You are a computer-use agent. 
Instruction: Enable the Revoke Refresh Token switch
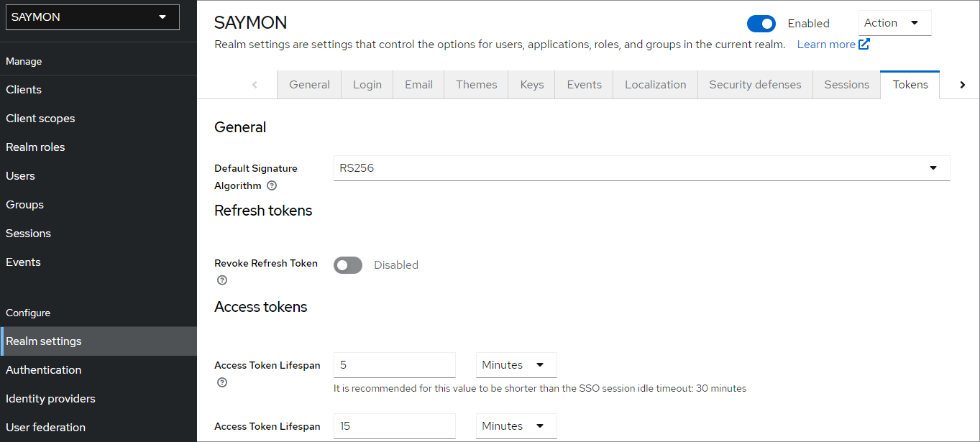[348, 265]
